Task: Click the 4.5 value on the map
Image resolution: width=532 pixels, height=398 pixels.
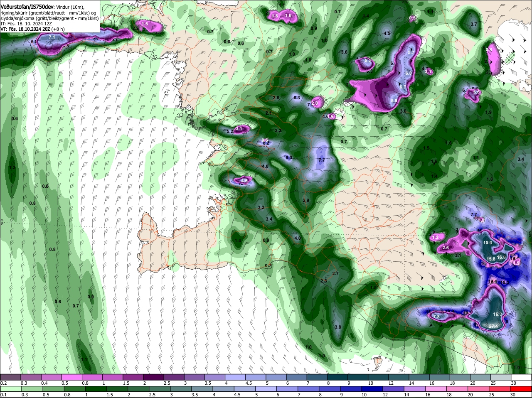Action: pos(387,33)
